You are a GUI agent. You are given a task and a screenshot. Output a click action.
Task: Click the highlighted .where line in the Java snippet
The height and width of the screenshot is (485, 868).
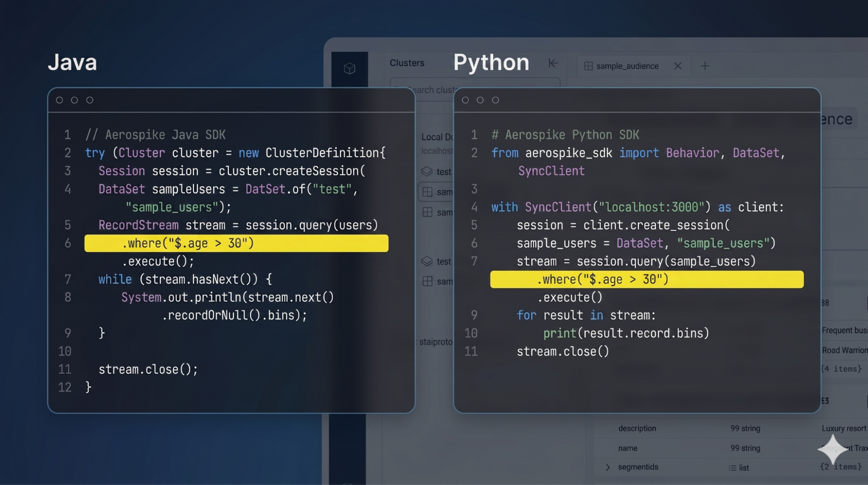(x=236, y=243)
